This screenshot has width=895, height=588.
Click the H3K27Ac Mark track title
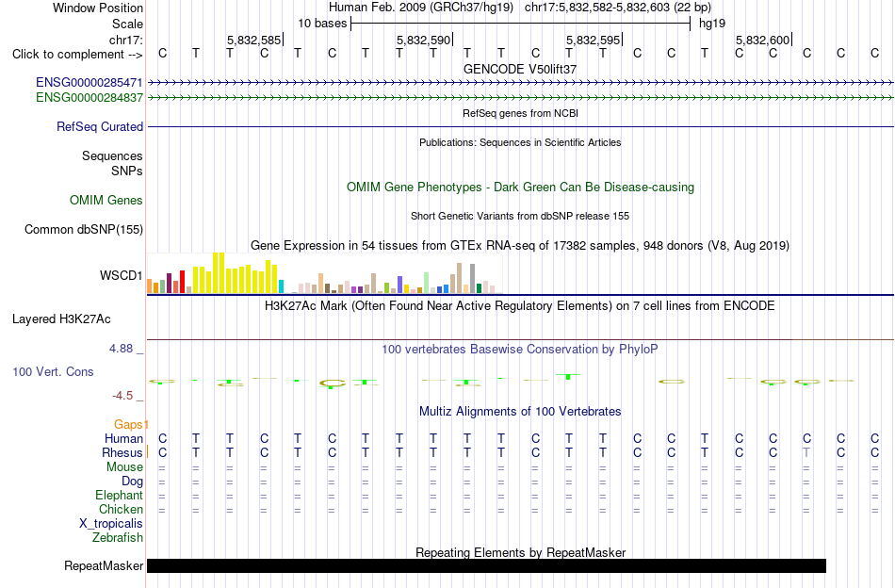pos(520,306)
